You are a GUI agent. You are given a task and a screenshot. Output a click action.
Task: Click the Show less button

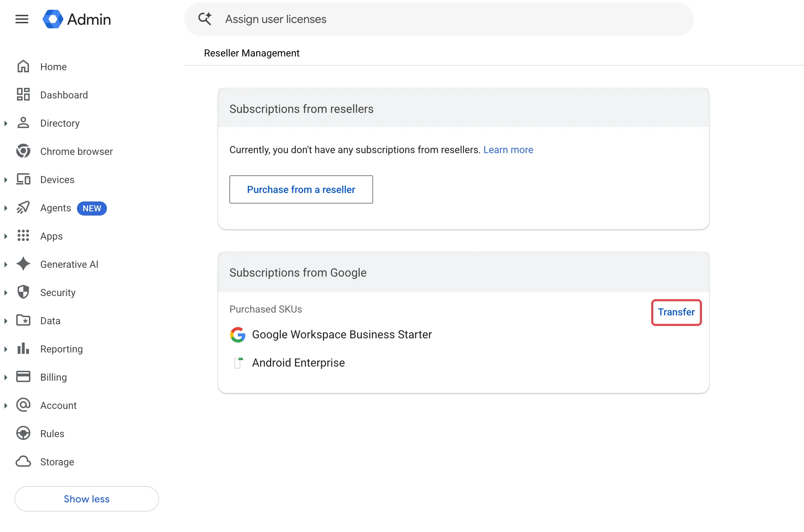click(x=87, y=499)
